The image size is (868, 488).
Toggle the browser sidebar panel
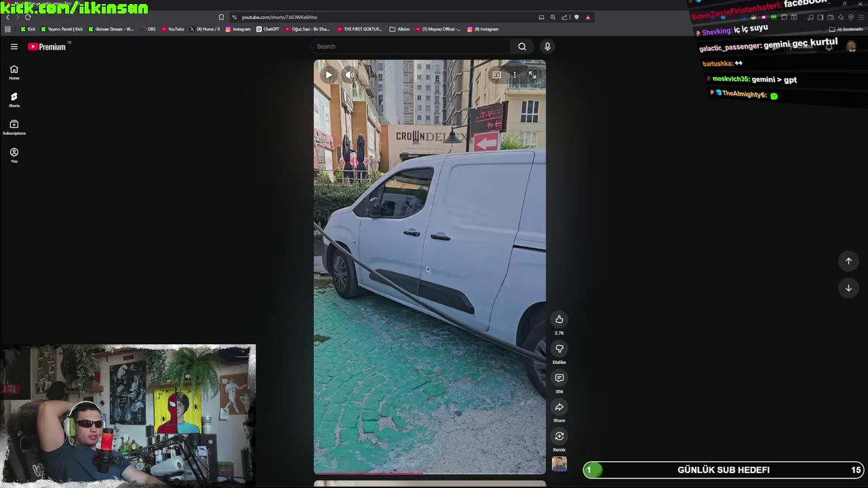coord(820,17)
